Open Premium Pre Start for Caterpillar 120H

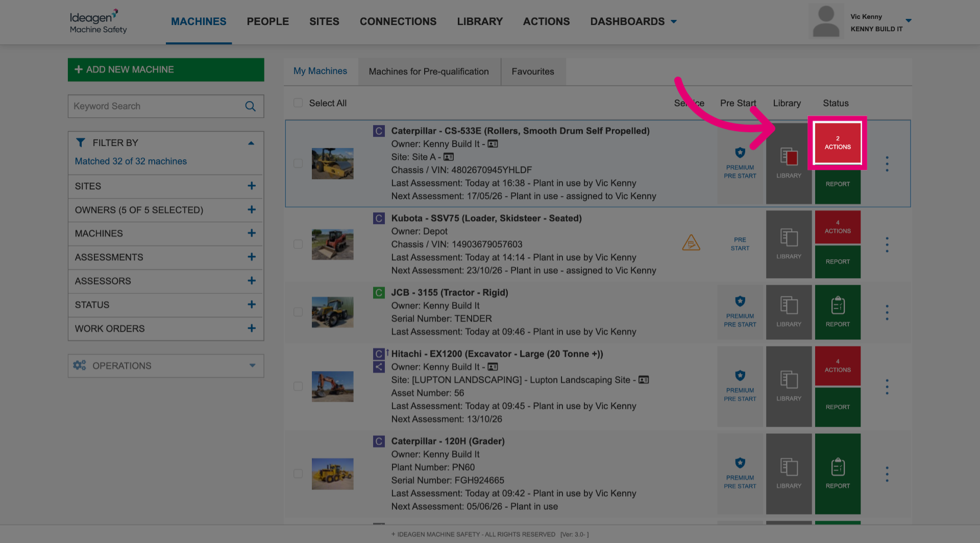click(x=740, y=474)
